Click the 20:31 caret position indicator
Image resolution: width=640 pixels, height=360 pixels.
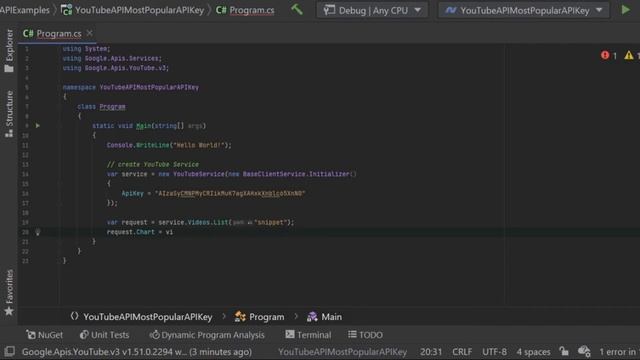pos(431,352)
